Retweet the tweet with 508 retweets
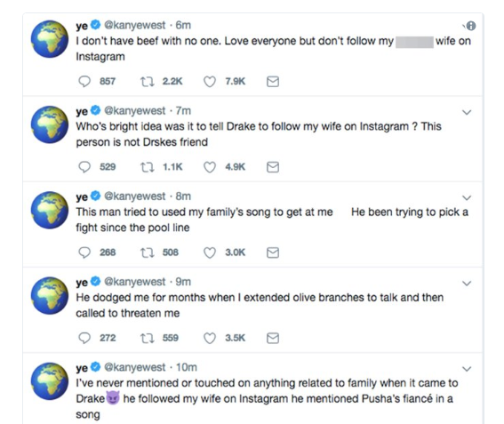The image size is (504, 424). (148, 252)
